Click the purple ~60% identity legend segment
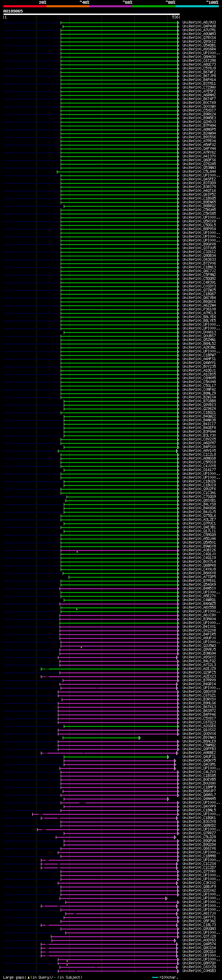 click(111, 6)
